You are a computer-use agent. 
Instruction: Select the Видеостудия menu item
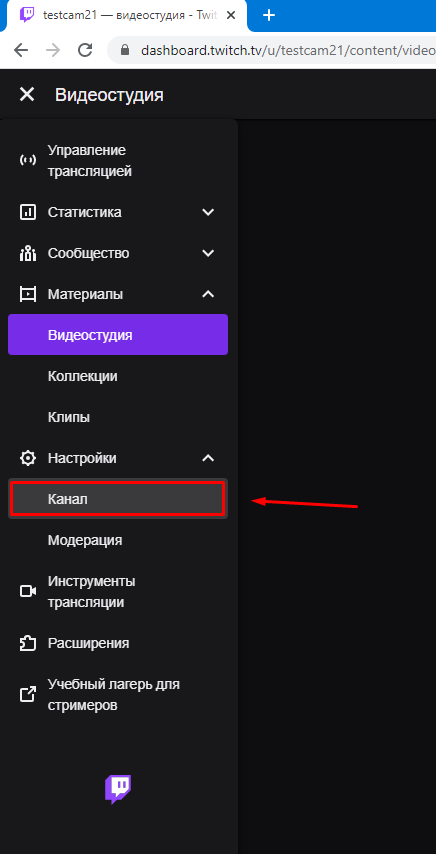click(x=118, y=334)
